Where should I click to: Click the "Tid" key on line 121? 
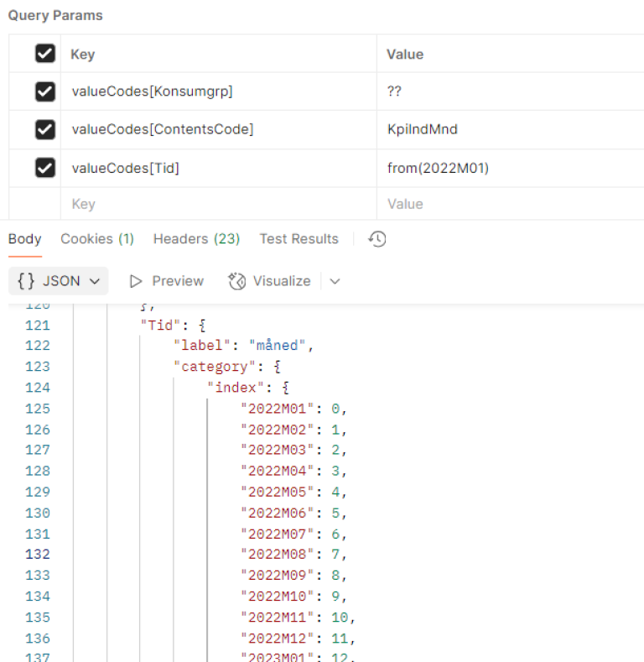pyautogui.click(x=157, y=326)
